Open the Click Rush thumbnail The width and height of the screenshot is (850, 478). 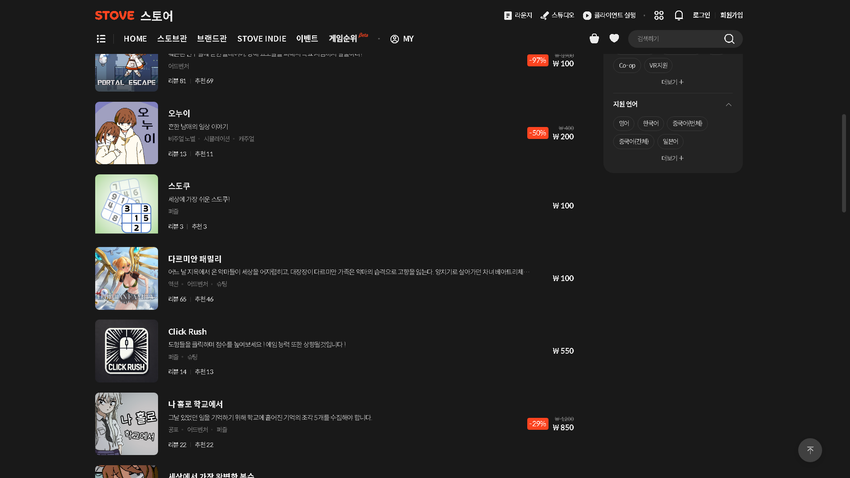coord(126,351)
